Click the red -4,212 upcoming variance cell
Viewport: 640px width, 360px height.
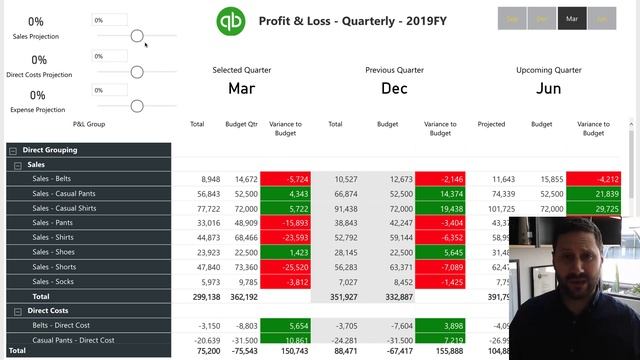click(593, 179)
